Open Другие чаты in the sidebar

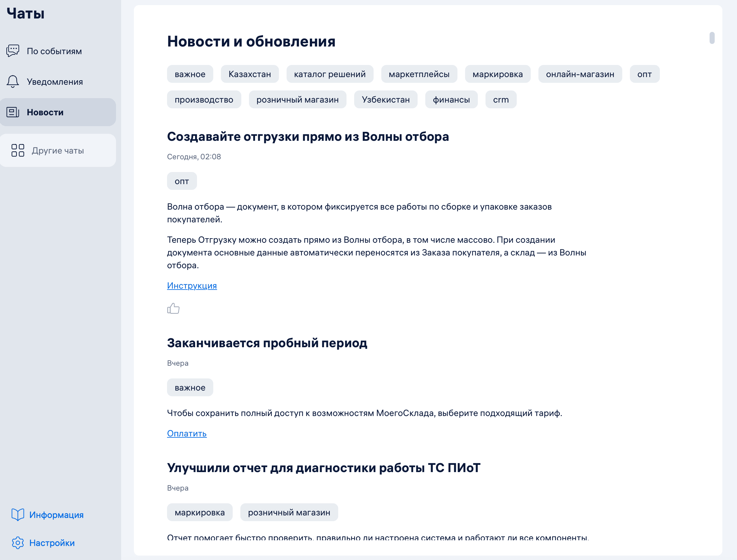click(x=58, y=150)
